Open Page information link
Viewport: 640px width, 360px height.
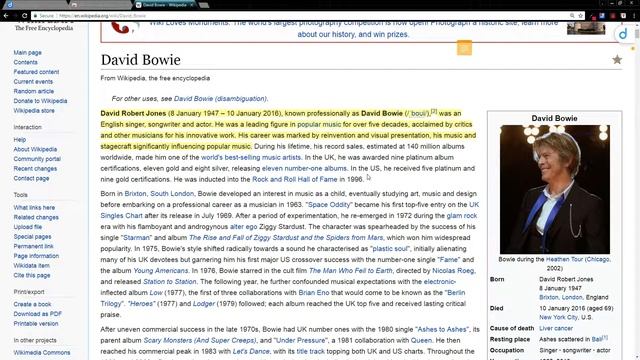(36, 256)
